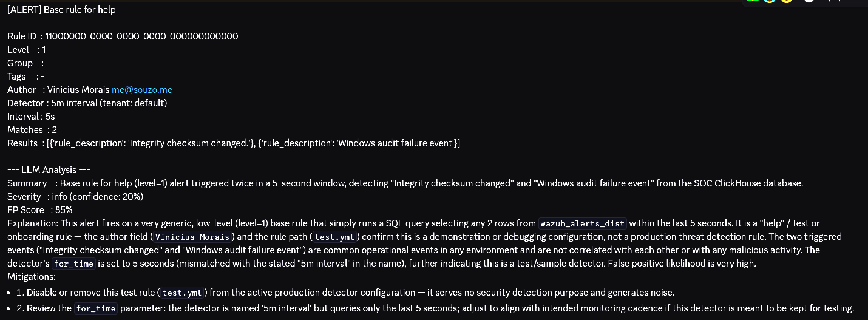868x320 pixels.
Task: Click the --- LLM Analysis --- header
Action: 49,170
